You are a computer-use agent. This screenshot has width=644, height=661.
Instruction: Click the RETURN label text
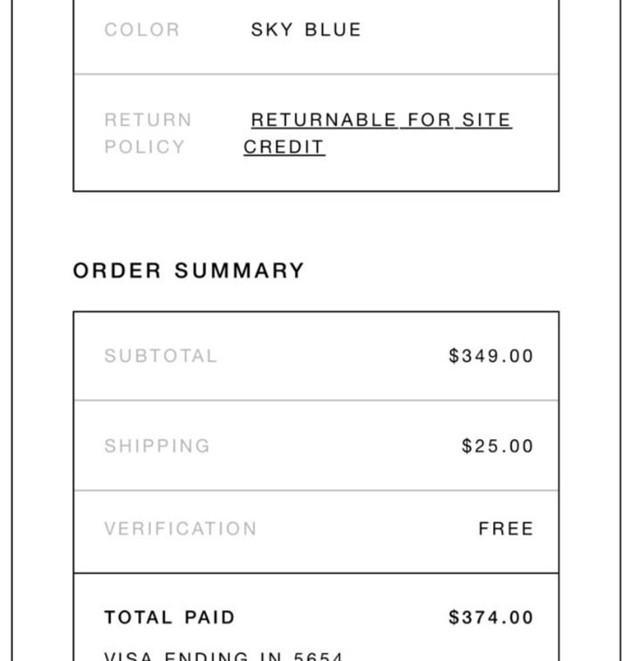coord(147,120)
